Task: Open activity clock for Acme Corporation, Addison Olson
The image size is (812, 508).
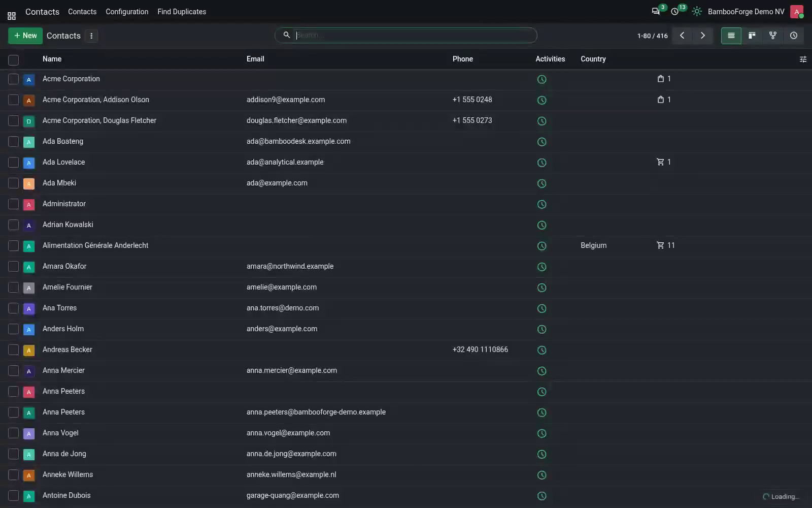Action: coord(542,100)
